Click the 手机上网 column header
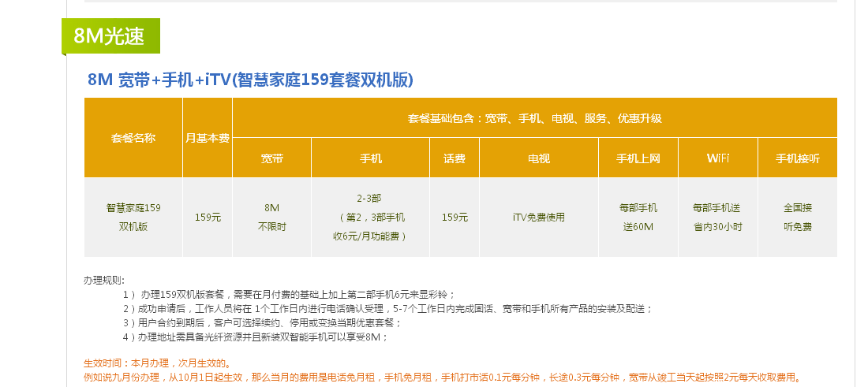868x387 pixels. [638, 158]
